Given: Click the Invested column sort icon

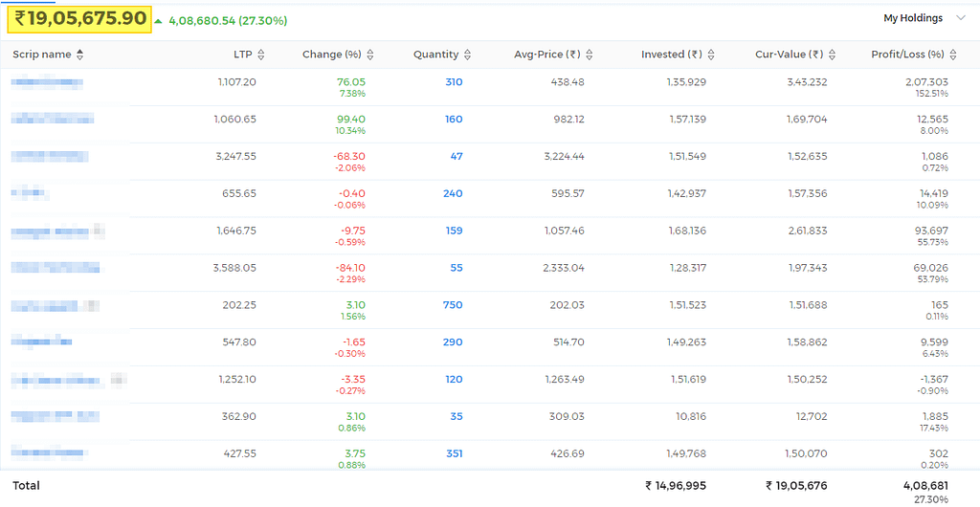Looking at the screenshot, I should 711,55.
